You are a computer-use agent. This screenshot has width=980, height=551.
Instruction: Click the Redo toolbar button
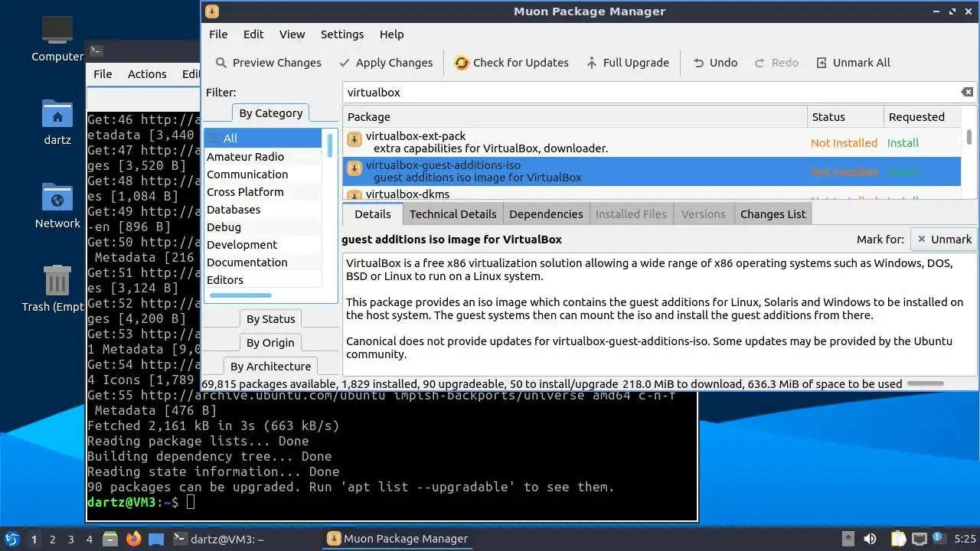click(x=776, y=63)
